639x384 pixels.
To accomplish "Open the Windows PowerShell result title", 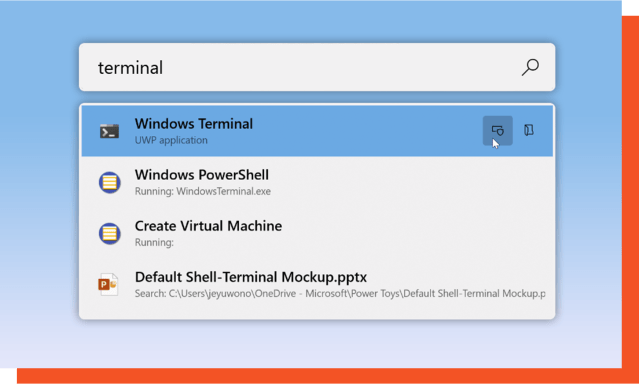I will pyautogui.click(x=202, y=175).
